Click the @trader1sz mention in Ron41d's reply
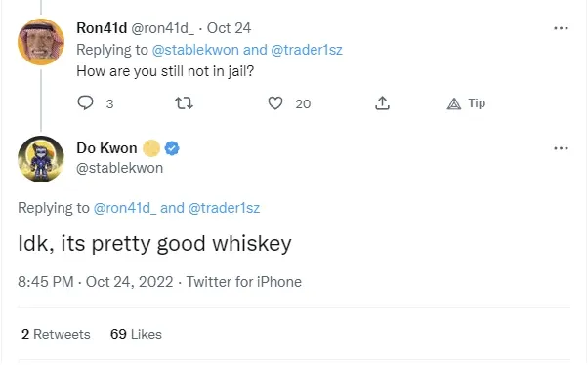 pyautogui.click(x=307, y=50)
